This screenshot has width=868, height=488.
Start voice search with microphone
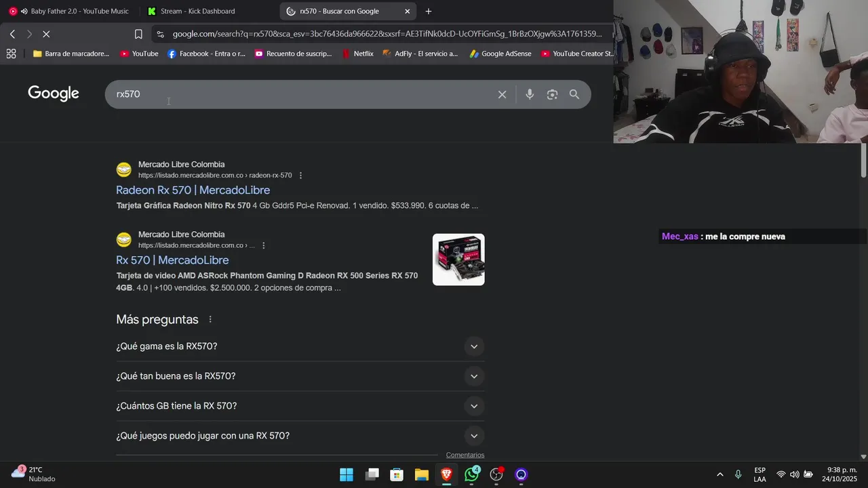pyautogui.click(x=530, y=94)
